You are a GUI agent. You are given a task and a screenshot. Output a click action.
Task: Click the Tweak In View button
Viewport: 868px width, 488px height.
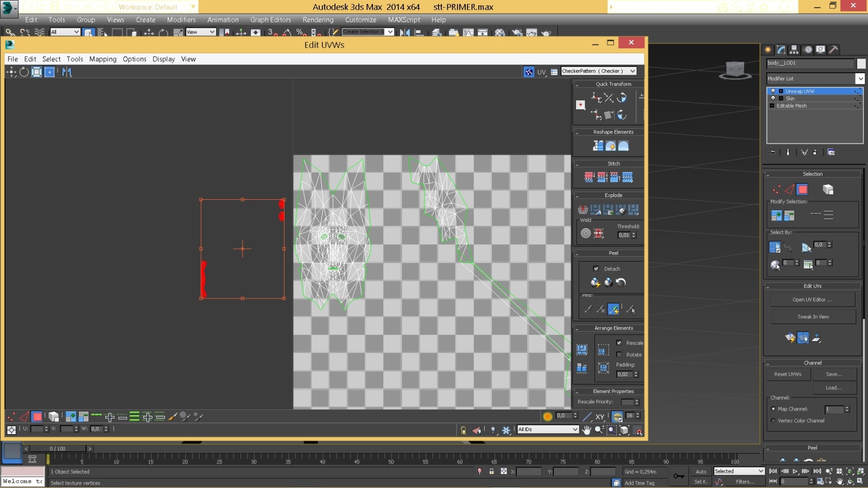(x=813, y=317)
